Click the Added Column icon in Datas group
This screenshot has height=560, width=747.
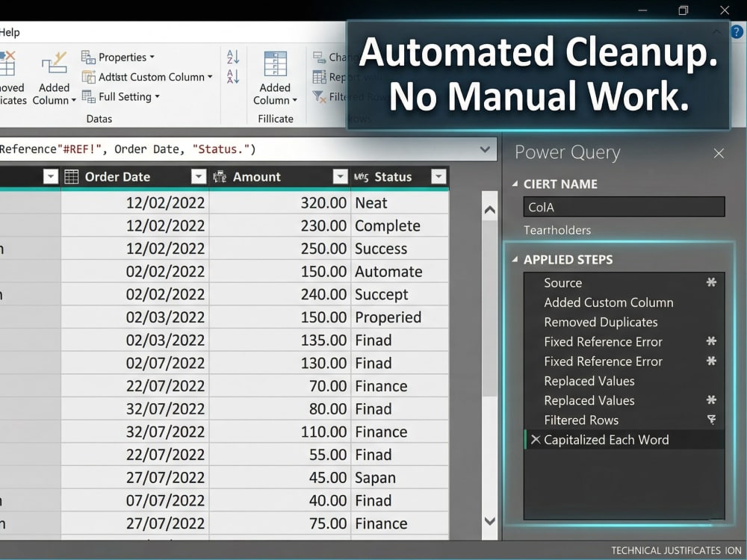(x=54, y=63)
